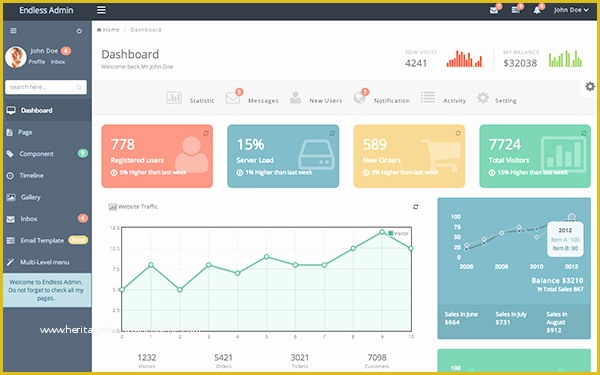Click the red New Visits sparkline
Screen dimensions: 600x375
[465, 59]
